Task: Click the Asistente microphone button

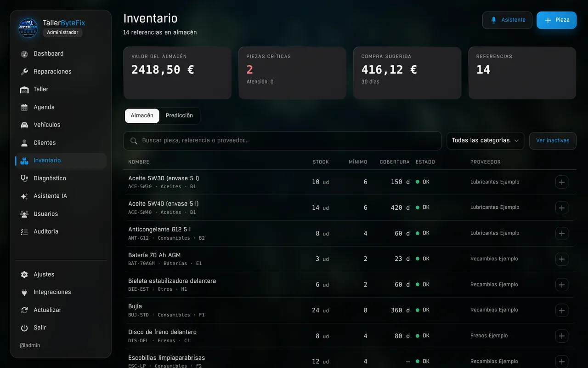Action: point(507,20)
